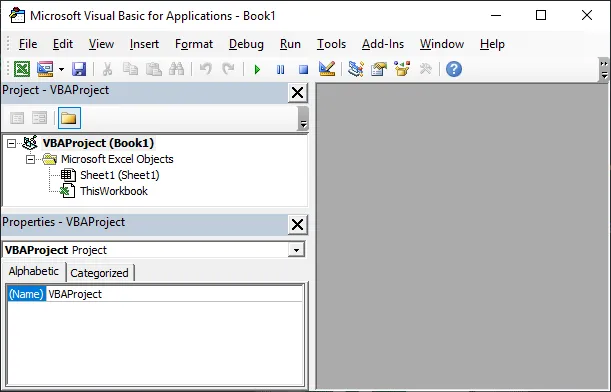Toggle Design Mode icon
The image size is (611, 392).
point(327,69)
